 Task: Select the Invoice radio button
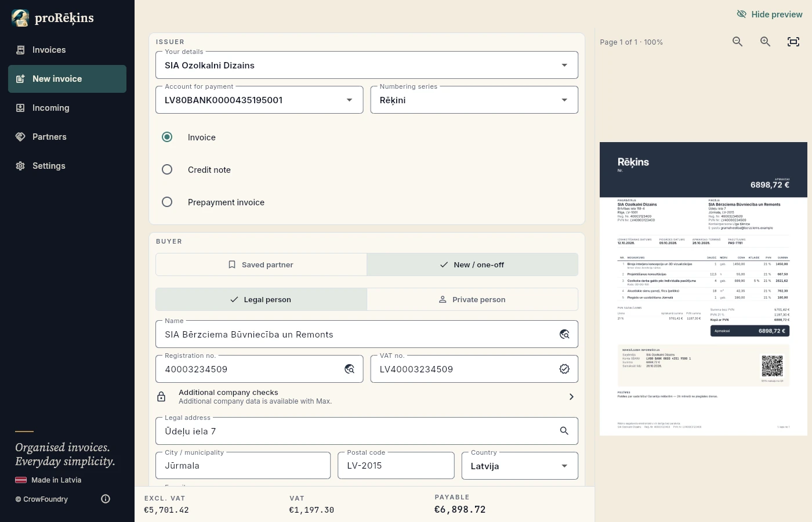pos(167,137)
